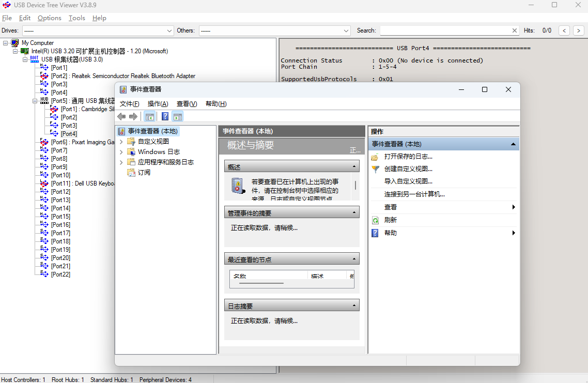Collapse the 概述 section panel

point(353,166)
